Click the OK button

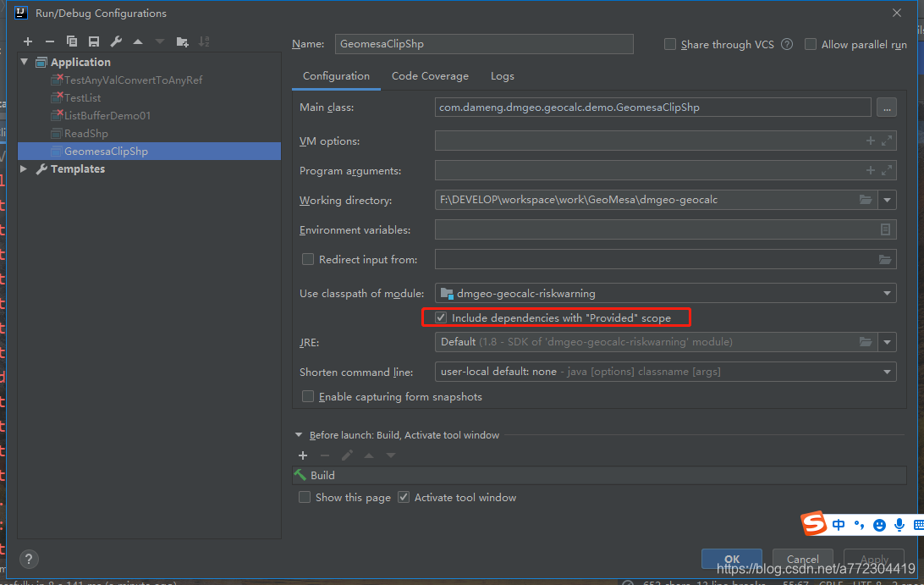point(731,559)
